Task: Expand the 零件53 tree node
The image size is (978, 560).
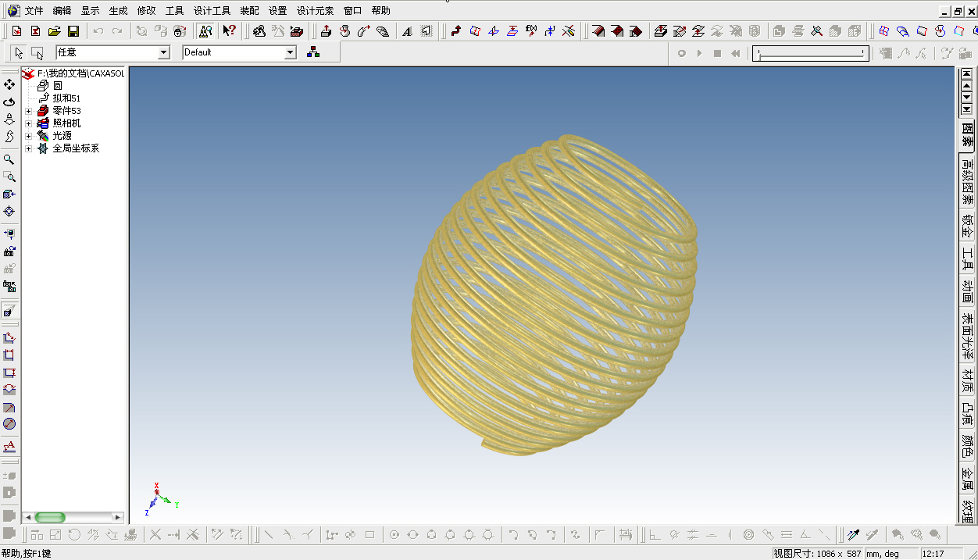Action: [29, 111]
